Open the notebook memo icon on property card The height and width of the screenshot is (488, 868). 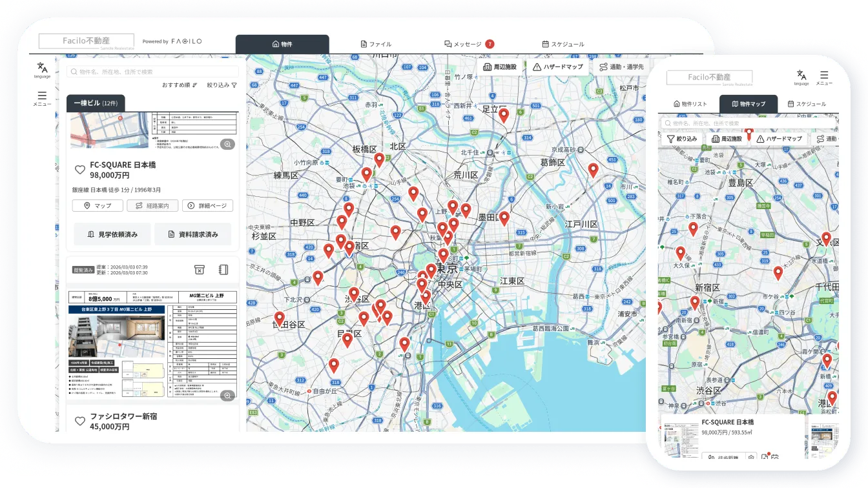[x=223, y=269]
